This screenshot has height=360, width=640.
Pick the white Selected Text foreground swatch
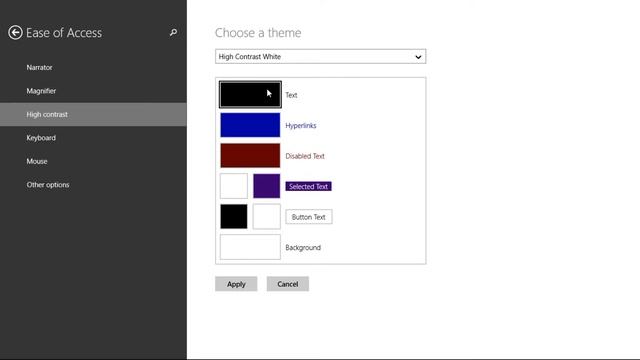tap(234, 186)
